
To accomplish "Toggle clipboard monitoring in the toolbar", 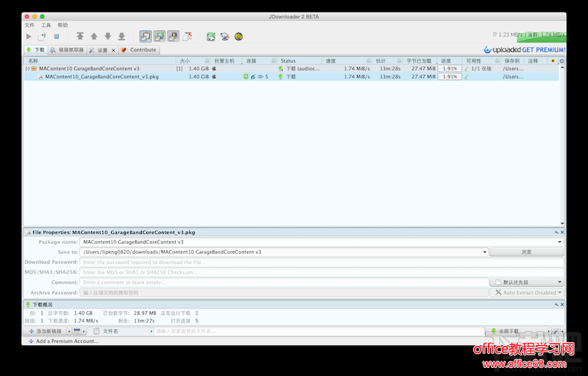I will [x=146, y=36].
